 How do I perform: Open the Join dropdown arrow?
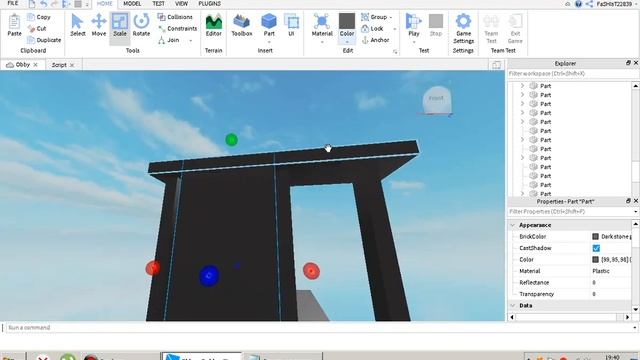click(190, 40)
